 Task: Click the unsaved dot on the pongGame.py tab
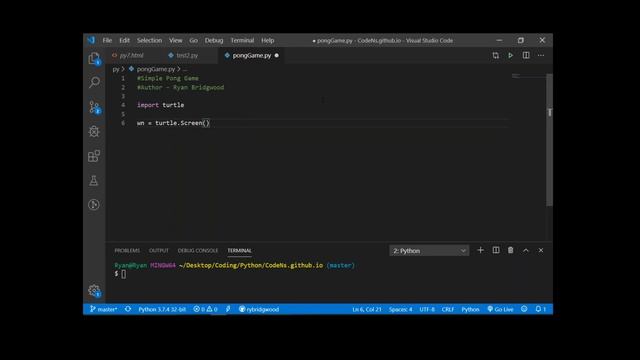(277, 55)
